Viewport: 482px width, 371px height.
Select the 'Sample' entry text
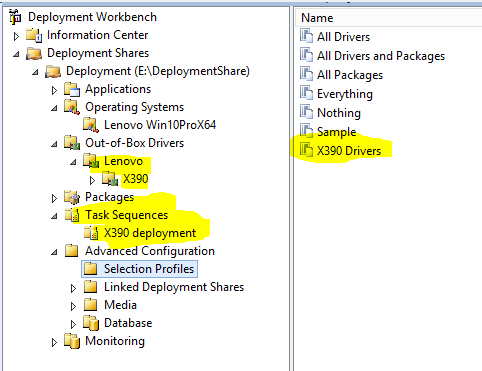[x=337, y=132]
